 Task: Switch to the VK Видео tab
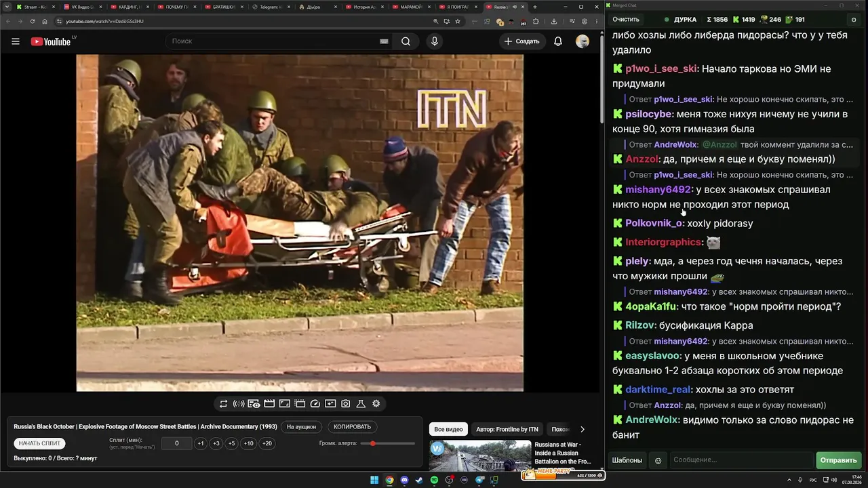[x=81, y=7]
